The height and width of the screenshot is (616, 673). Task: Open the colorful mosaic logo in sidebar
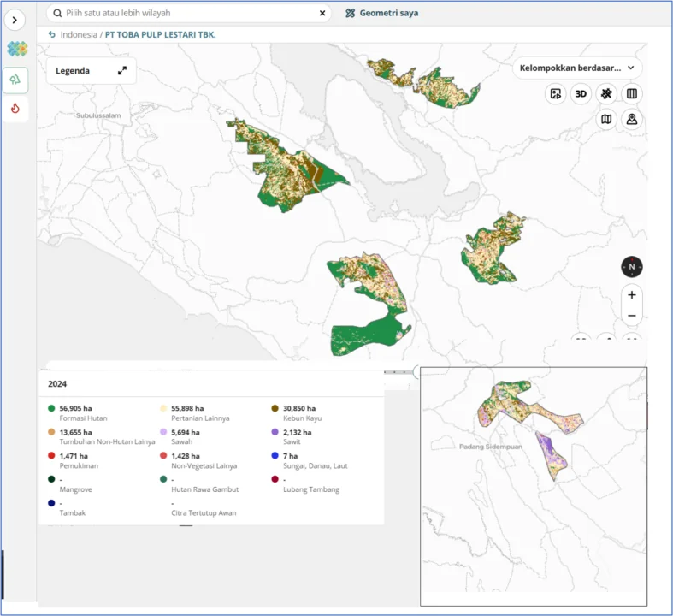coord(17,49)
